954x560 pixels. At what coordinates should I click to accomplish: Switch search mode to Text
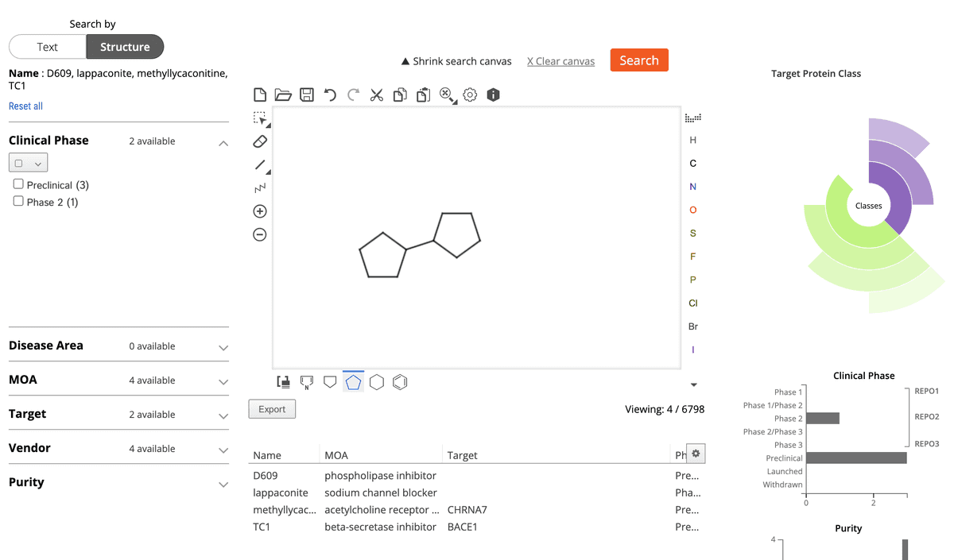pos(48,47)
